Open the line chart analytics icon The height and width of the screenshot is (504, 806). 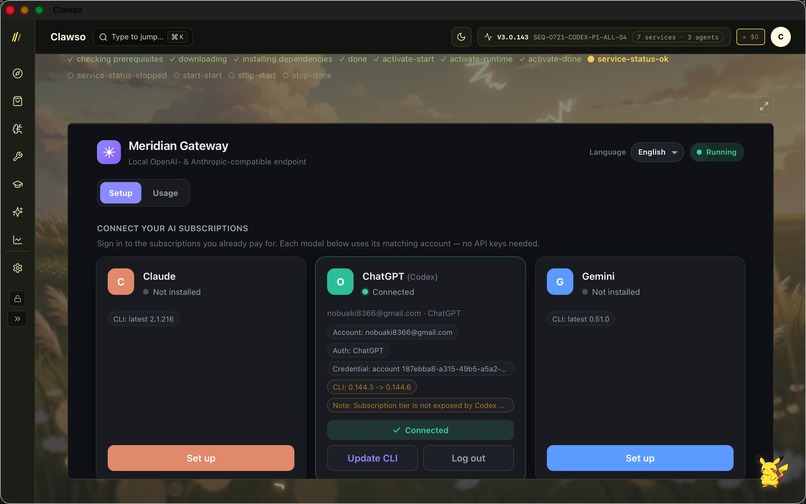pyautogui.click(x=17, y=240)
